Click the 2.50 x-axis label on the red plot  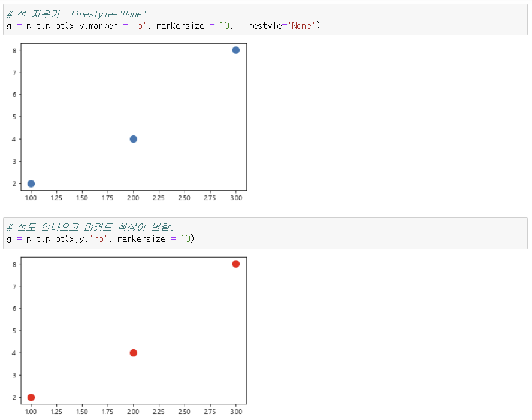pyautogui.click(x=185, y=412)
